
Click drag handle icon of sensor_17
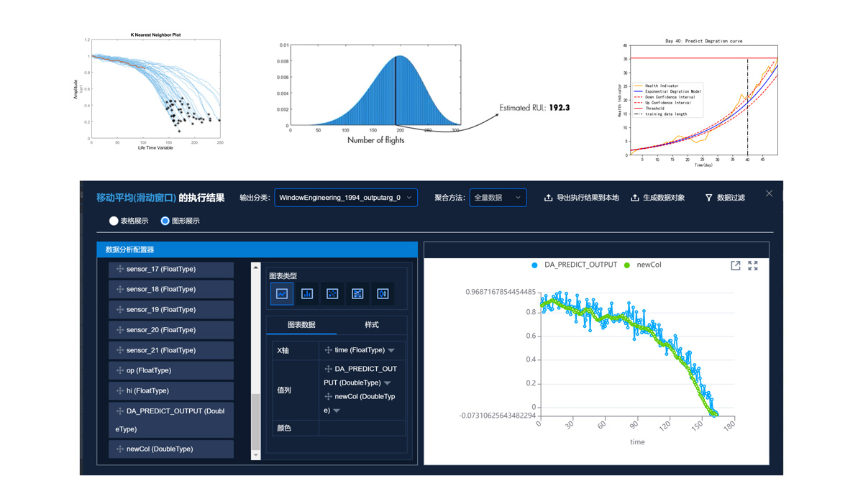[119, 269]
